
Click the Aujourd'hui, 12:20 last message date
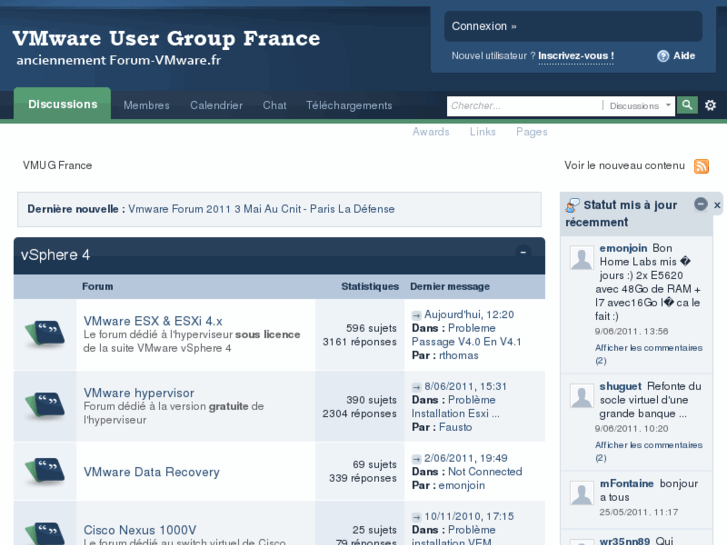tap(469, 315)
